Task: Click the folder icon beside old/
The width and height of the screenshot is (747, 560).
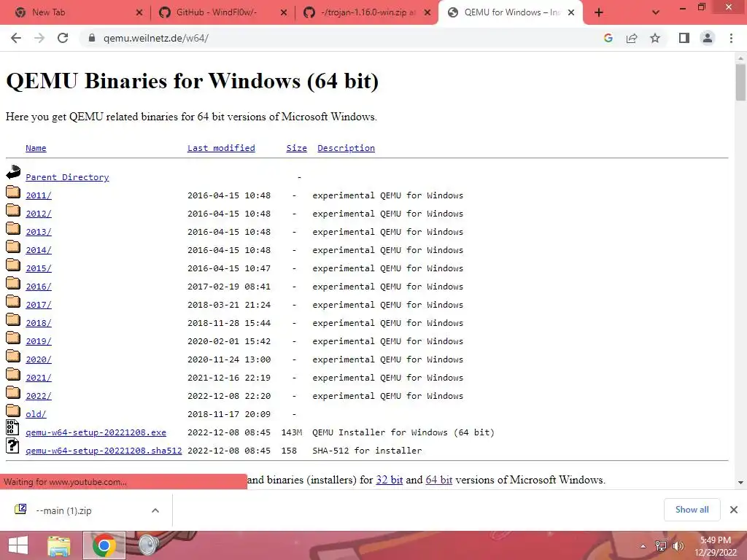Action: (13, 411)
